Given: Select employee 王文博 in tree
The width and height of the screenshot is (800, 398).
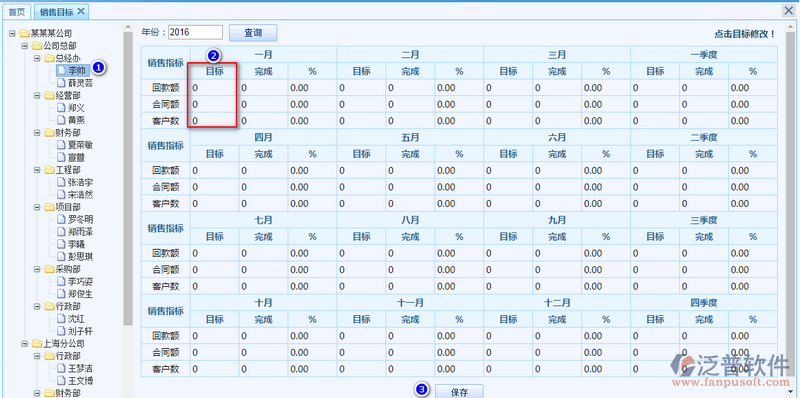Looking at the screenshot, I should point(81,381).
